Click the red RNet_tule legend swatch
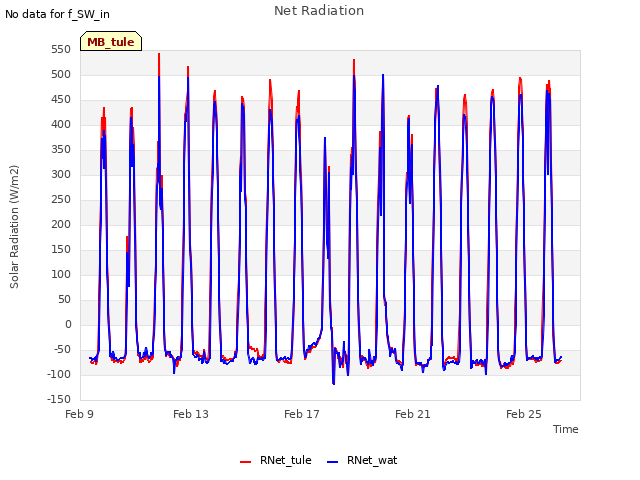 pyautogui.click(x=245, y=462)
